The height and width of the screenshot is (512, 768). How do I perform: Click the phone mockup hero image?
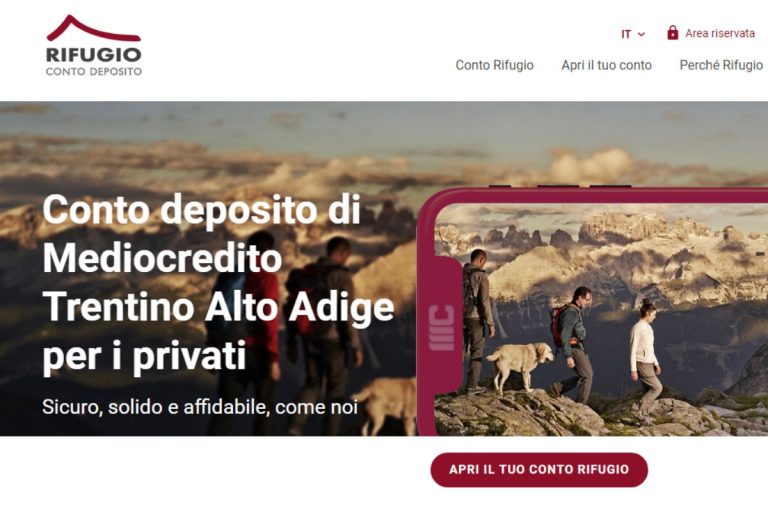(592, 312)
